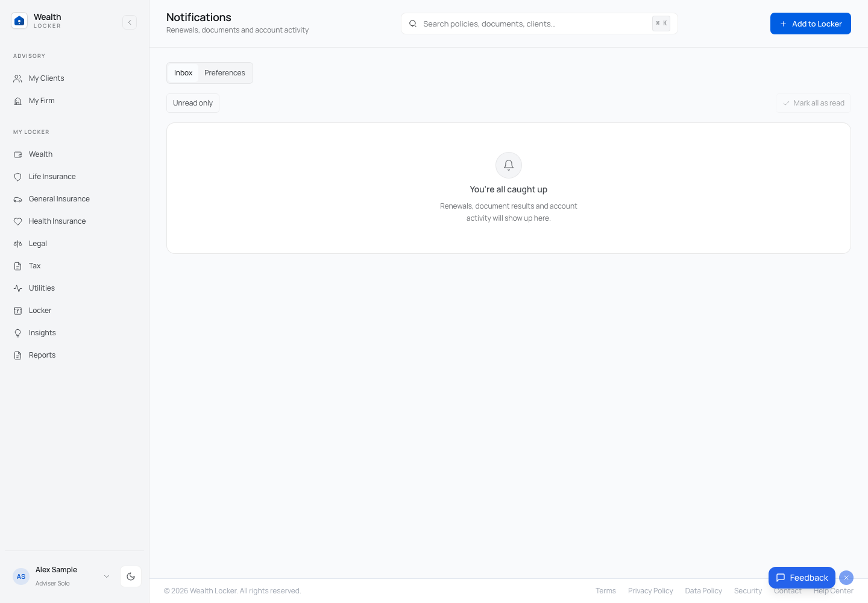Dismiss the Feedback widget
This screenshot has height=603, width=868.
(846, 578)
